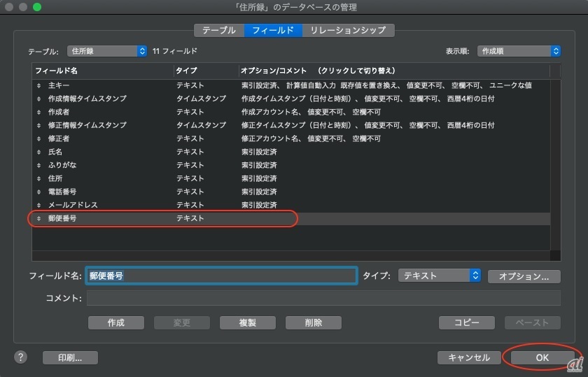Image resolution: width=588 pixels, height=377 pixels.
Task: Click reorder handle icon of 作成情報タイムスタンプ row
Action: [x=38, y=99]
